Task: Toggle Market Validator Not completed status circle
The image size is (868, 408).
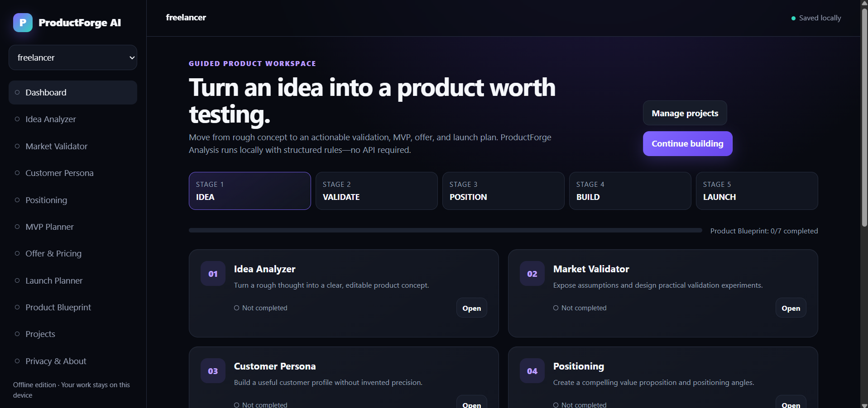Action: click(x=556, y=308)
